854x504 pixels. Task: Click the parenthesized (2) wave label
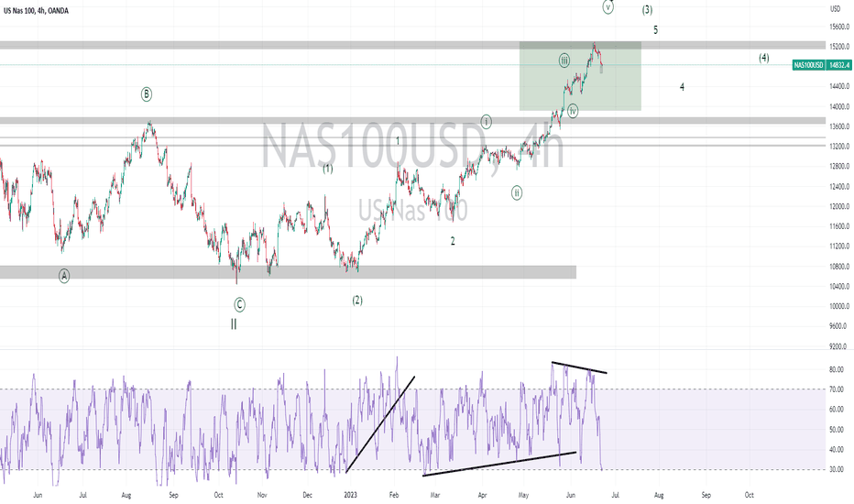pyautogui.click(x=356, y=301)
